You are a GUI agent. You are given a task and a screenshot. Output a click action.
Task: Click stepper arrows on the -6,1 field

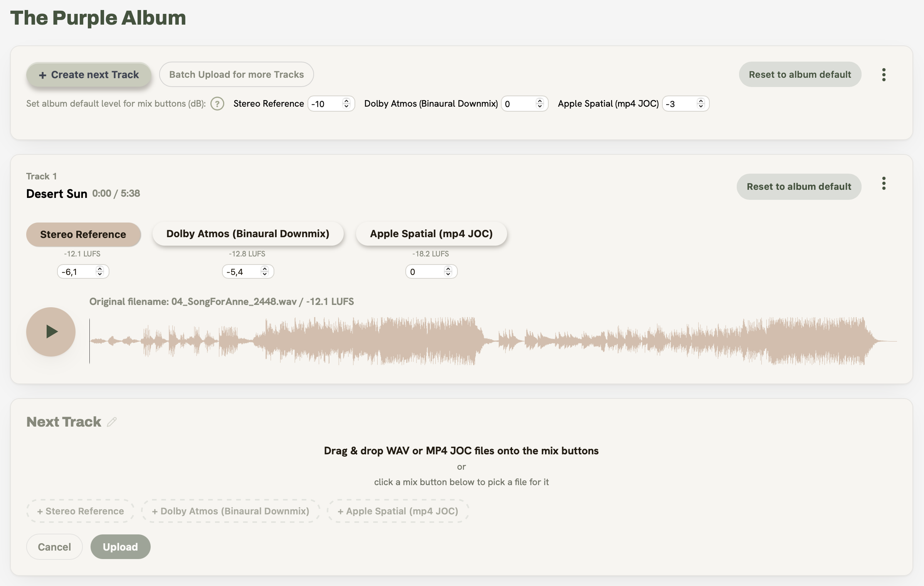click(100, 271)
